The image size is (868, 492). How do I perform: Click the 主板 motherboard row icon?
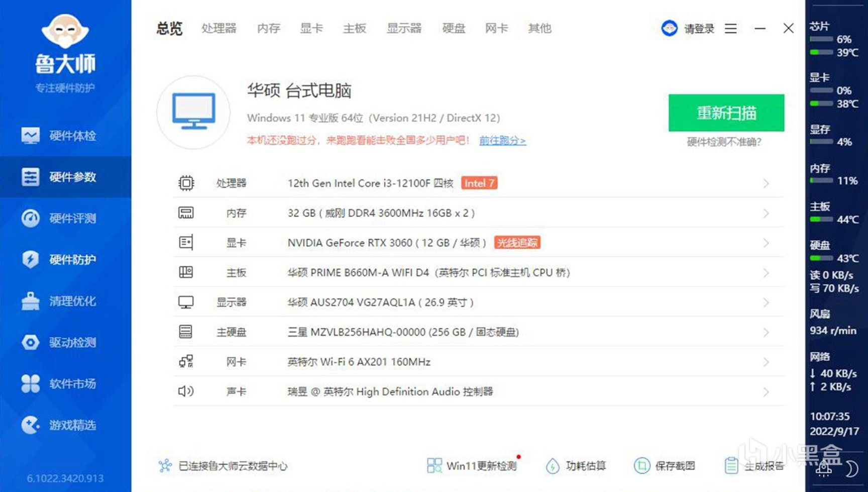[x=186, y=272]
